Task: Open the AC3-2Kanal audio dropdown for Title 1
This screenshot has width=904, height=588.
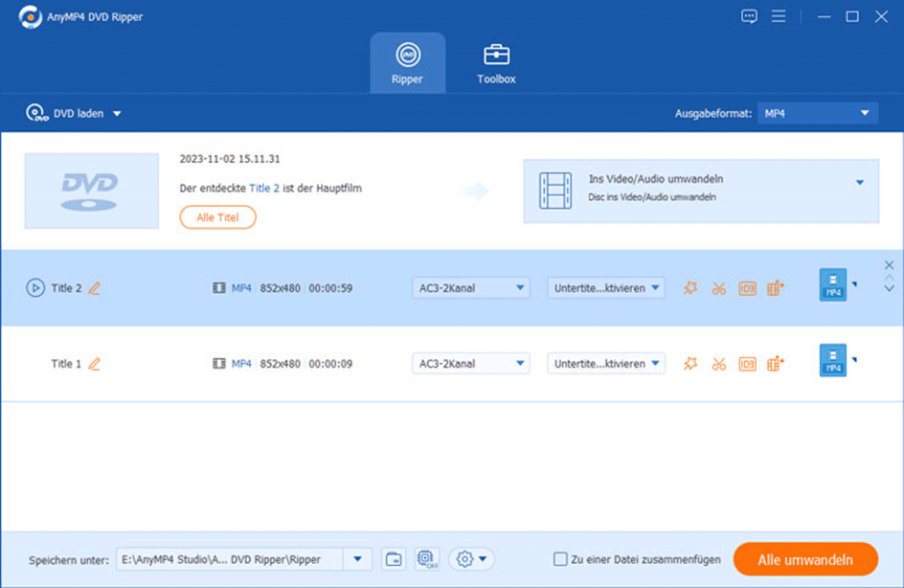Action: [470, 364]
